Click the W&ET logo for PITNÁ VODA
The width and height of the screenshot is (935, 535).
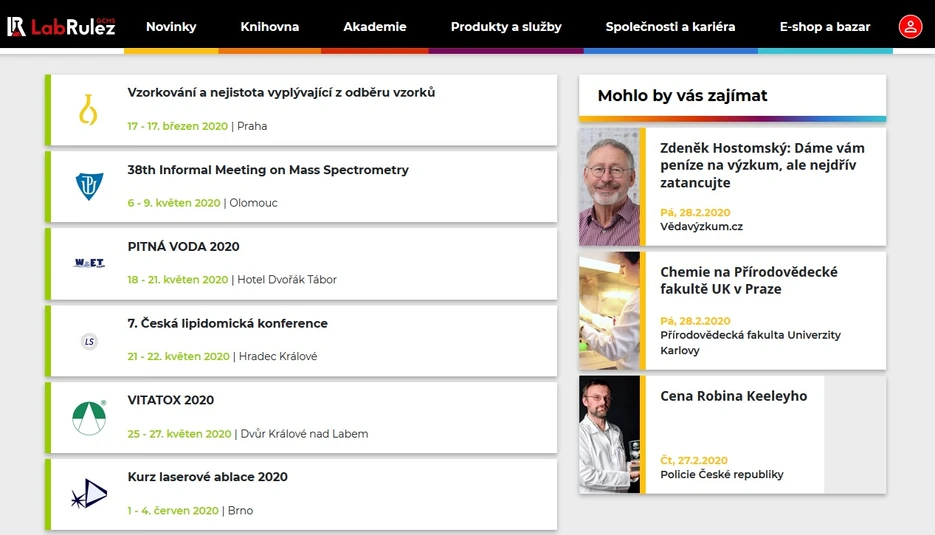89,263
